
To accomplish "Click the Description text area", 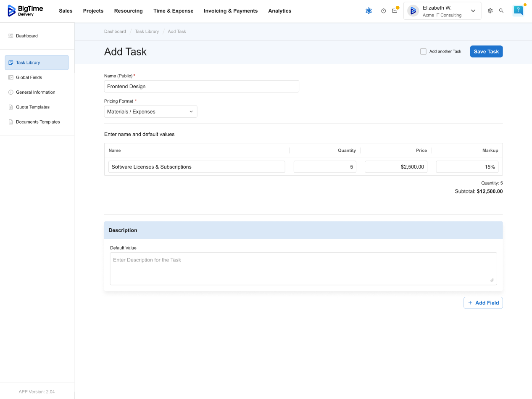I will click(x=303, y=269).
